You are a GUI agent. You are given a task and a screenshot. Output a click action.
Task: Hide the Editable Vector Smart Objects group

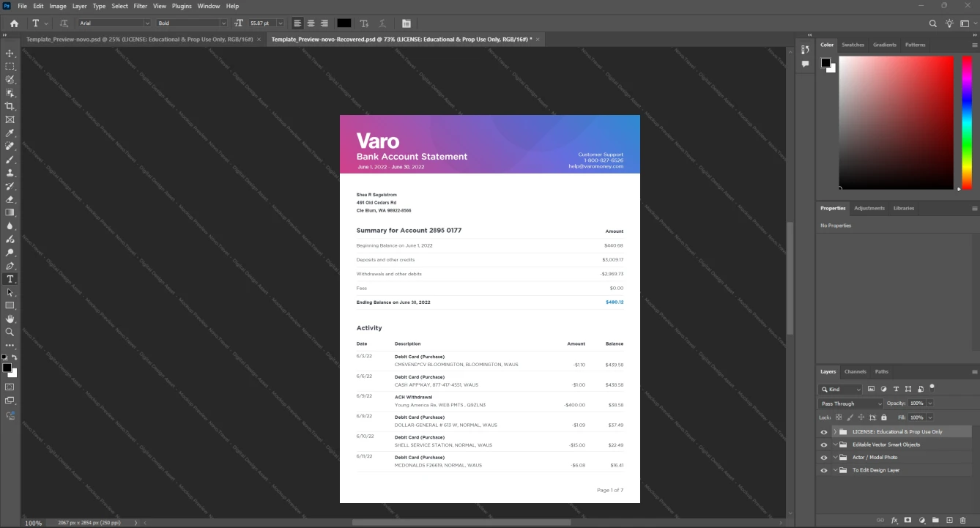click(824, 445)
